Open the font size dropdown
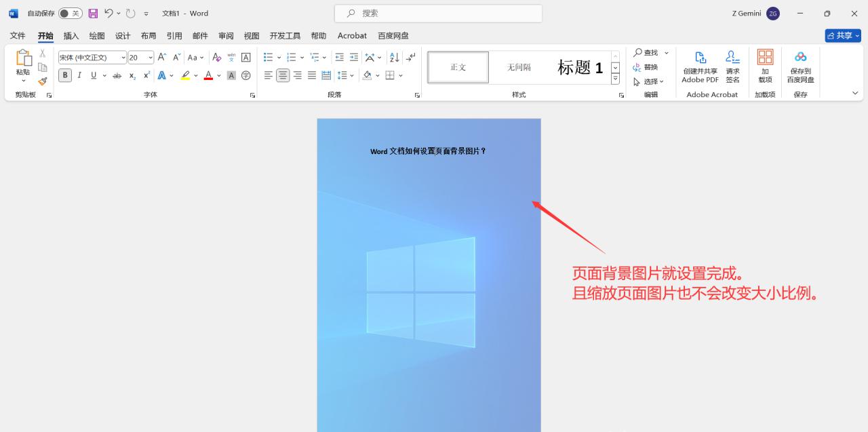 [151, 58]
